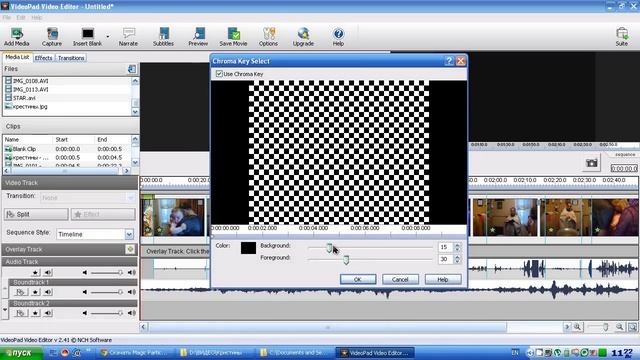Screen dimensions: 640x360
Task: Click the Effect button in Video Track
Action: click(103, 214)
